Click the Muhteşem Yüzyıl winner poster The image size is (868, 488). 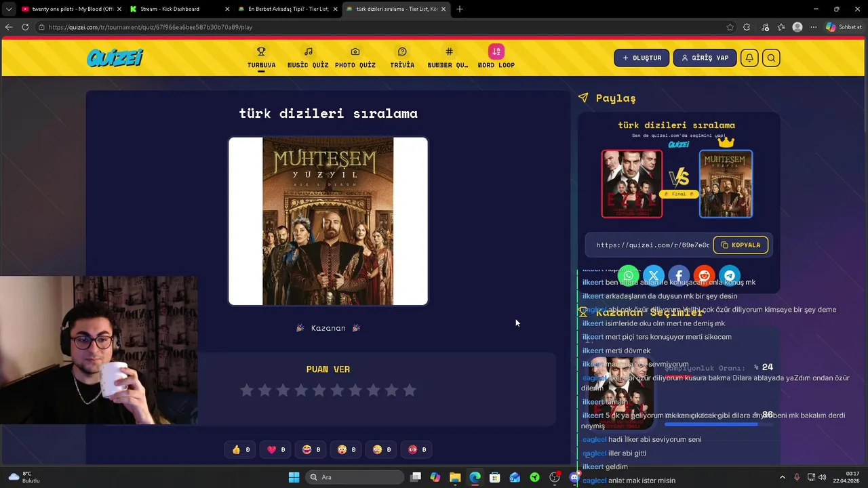[x=328, y=222]
